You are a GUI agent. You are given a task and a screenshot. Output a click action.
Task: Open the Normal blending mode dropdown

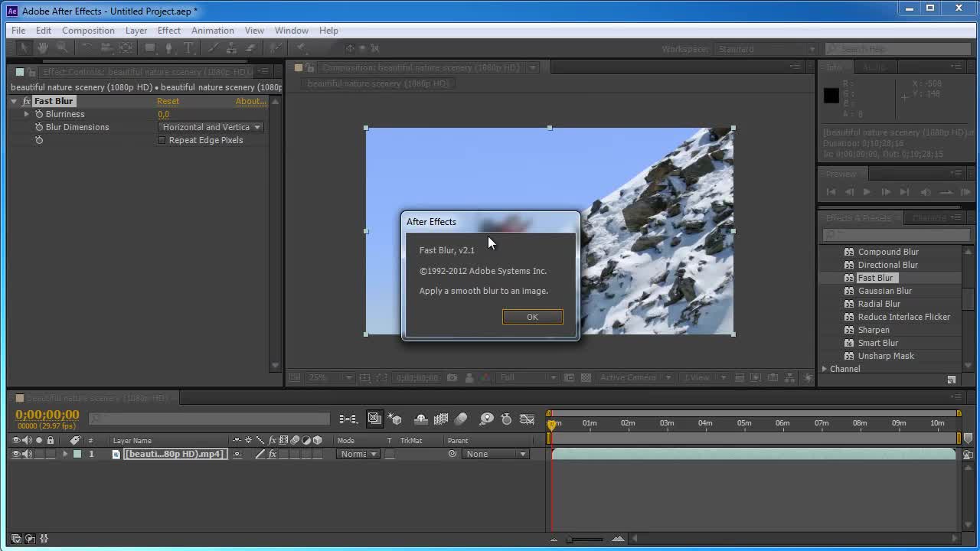point(358,454)
